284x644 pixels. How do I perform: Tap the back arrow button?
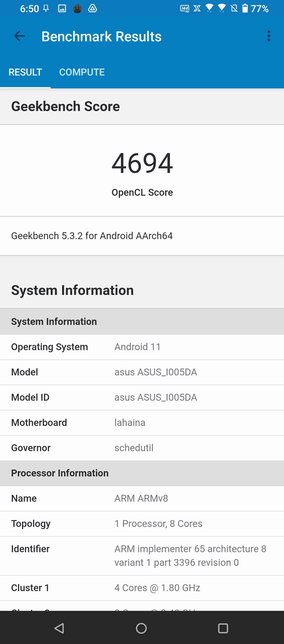point(19,36)
